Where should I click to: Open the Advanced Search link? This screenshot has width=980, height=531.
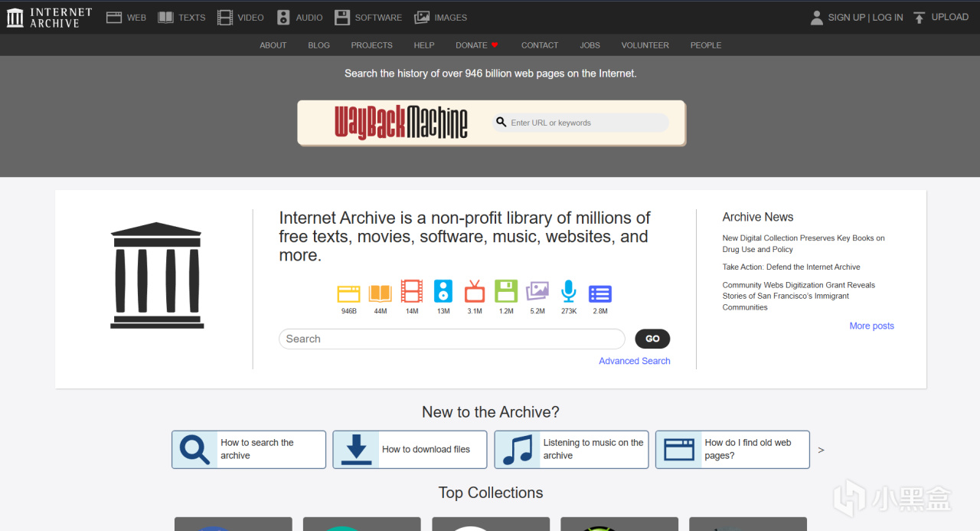635,361
